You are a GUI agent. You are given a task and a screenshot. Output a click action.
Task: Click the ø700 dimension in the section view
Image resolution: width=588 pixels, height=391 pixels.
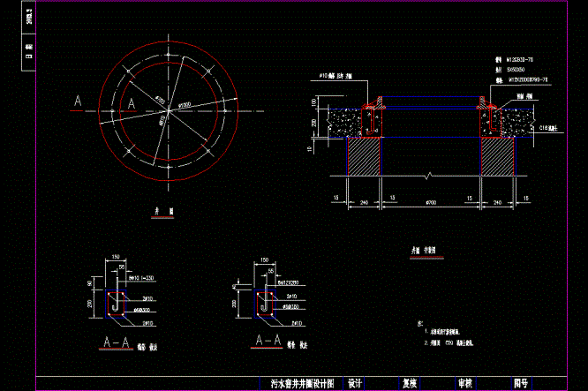click(x=431, y=202)
